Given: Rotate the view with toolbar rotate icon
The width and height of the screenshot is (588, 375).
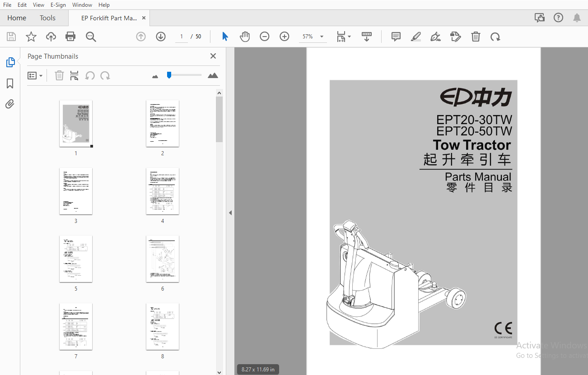Looking at the screenshot, I should pyautogui.click(x=495, y=37).
